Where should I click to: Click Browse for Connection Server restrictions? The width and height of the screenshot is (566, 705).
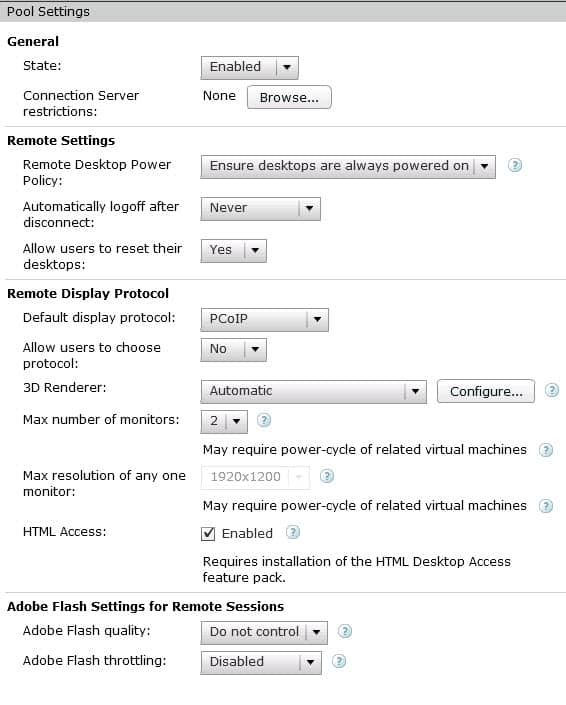(x=289, y=97)
